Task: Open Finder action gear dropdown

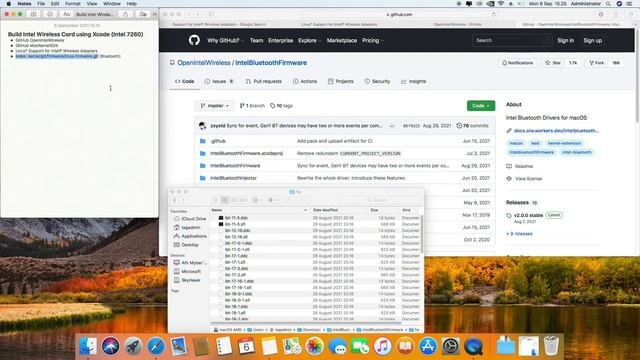Action: point(273,200)
